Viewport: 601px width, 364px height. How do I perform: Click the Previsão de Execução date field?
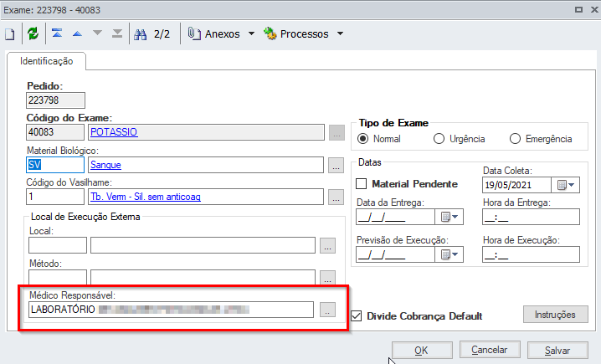coord(395,254)
